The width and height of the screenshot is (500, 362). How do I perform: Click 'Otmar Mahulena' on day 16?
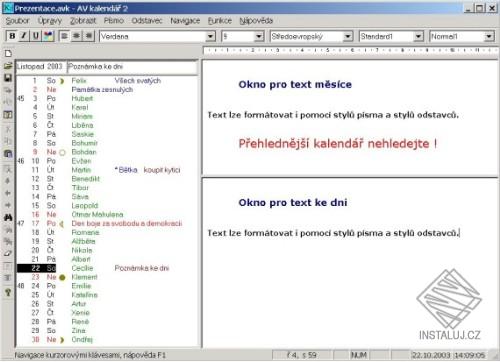coord(97,215)
